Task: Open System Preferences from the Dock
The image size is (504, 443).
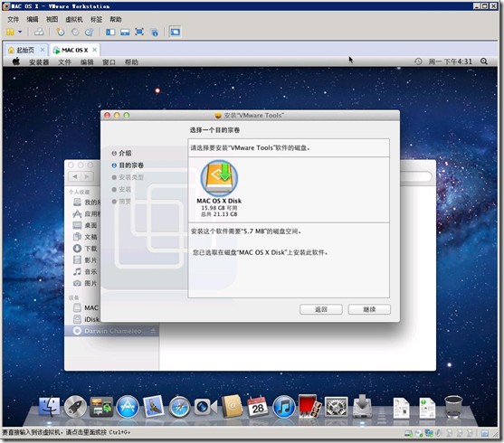Action: coord(336,407)
